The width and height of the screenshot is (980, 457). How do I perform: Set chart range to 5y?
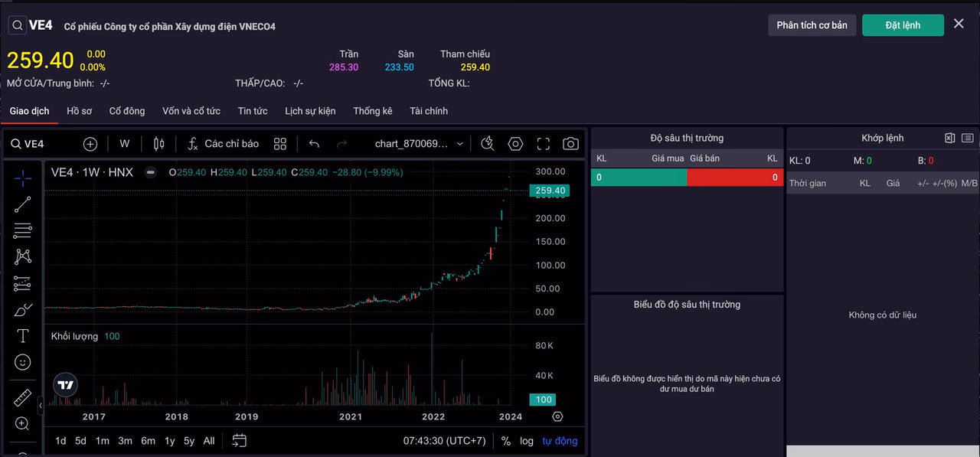point(189,441)
